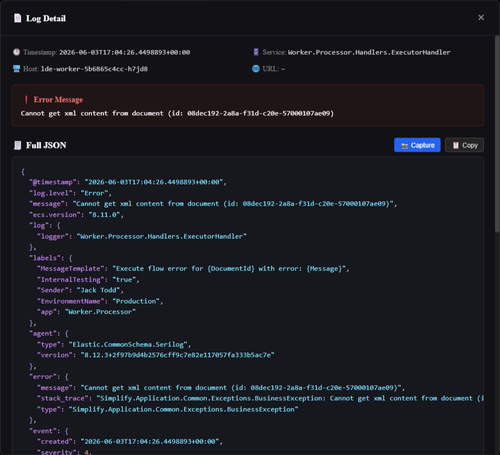The height and width of the screenshot is (455, 500).
Task: Click the Service name ExecutorHandler value
Action: (369, 52)
